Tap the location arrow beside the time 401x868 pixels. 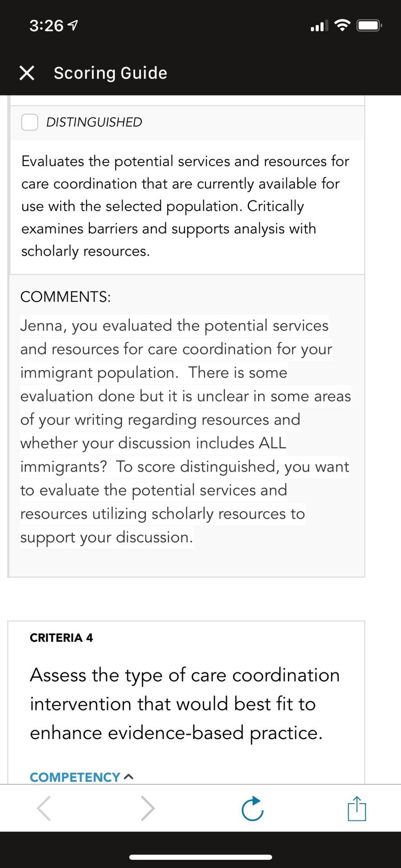73,26
